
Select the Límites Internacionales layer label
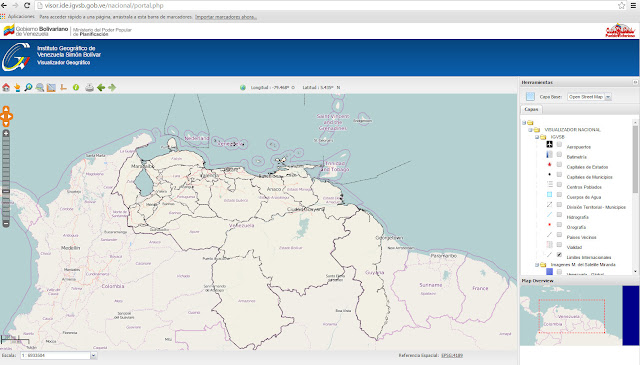[x=589, y=258]
